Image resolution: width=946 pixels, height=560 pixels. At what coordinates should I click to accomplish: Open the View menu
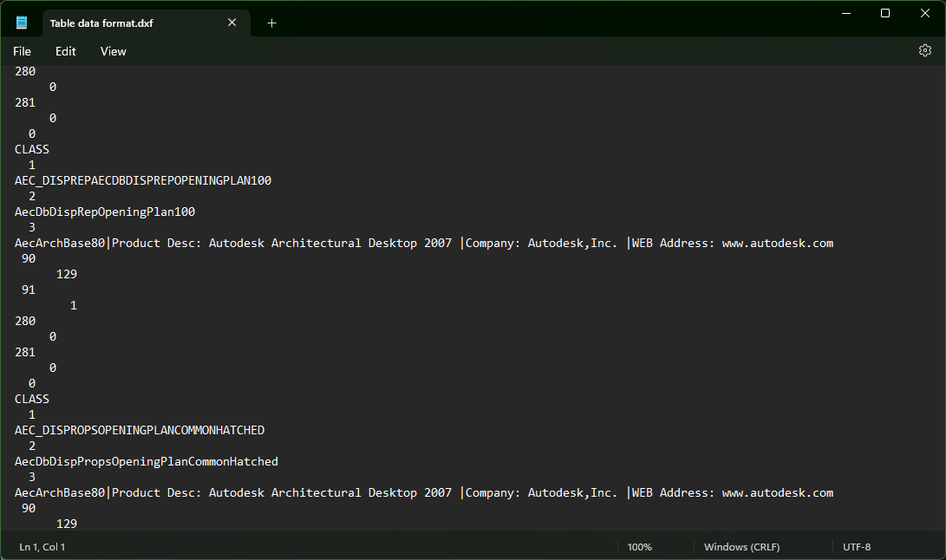click(x=113, y=51)
